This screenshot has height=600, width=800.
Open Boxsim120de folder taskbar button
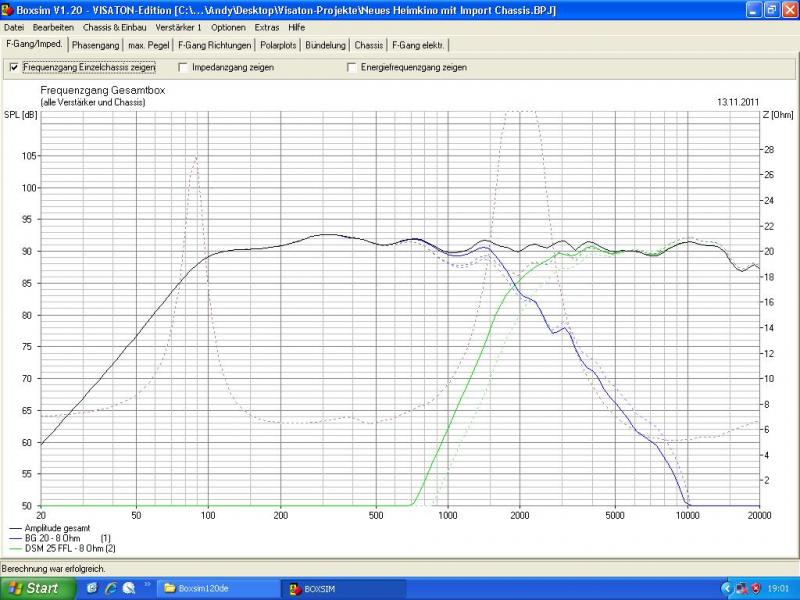[x=218, y=589]
